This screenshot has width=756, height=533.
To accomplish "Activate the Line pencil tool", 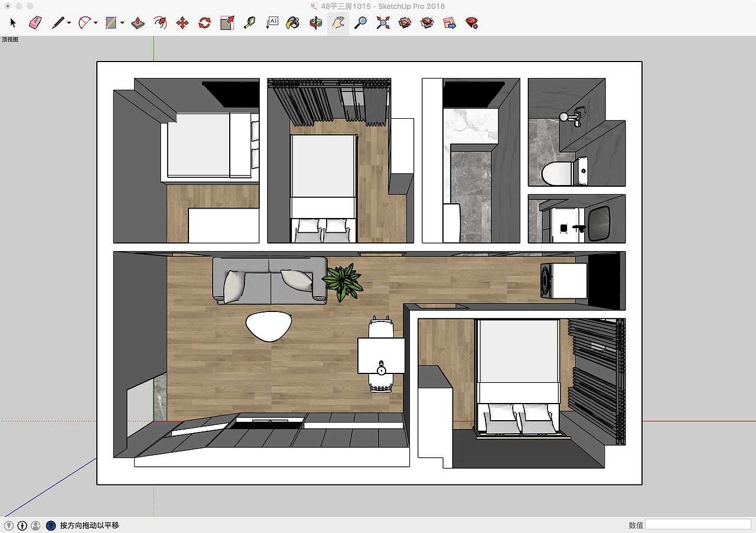I will [x=57, y=23].
